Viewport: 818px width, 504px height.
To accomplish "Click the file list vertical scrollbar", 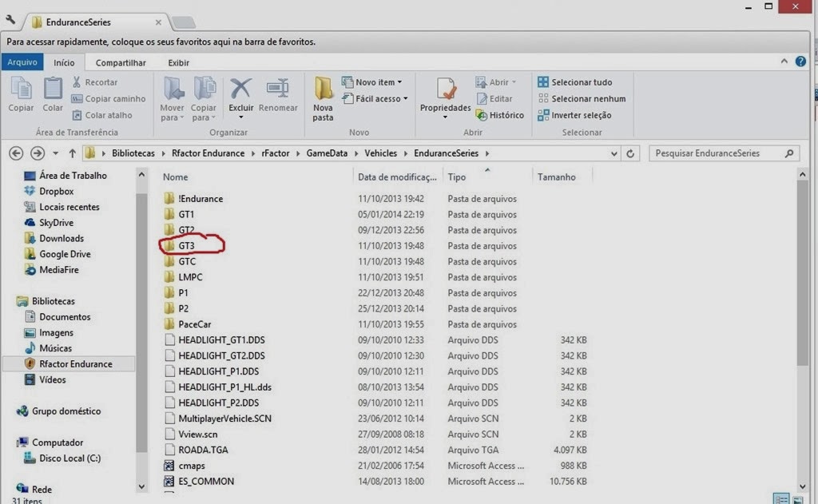I will coord(802,273).
